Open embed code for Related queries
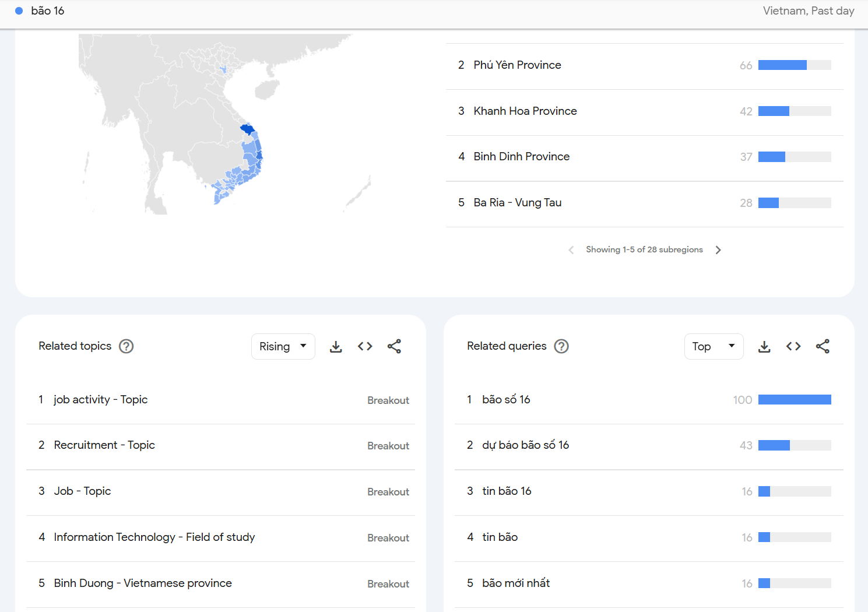 793,347
